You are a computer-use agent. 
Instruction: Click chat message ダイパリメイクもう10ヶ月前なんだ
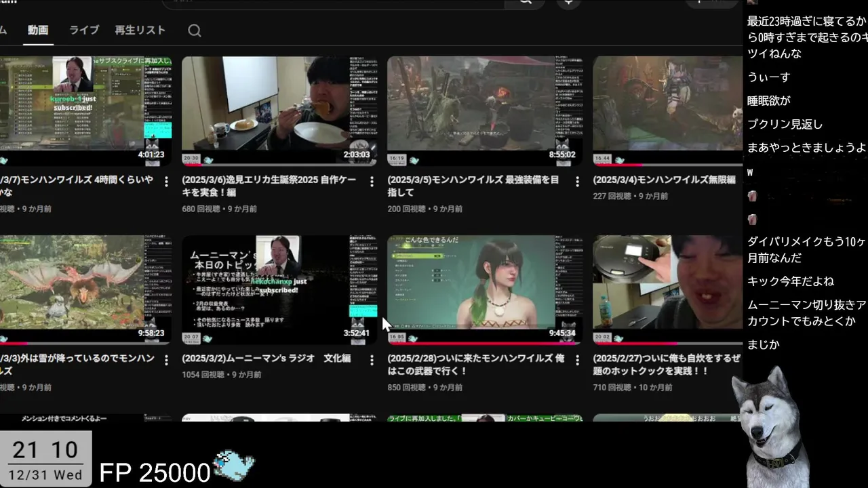tap(807, 249)
